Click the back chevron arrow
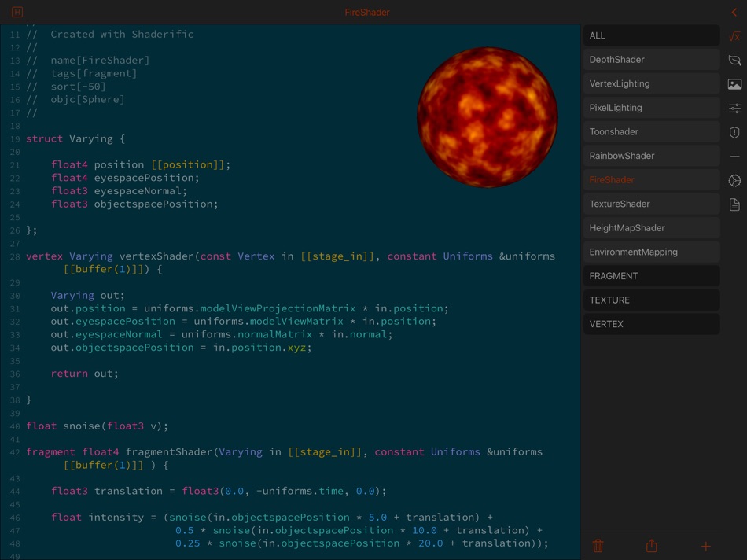This screenshot has height=560, width=747. pos(734,13)
